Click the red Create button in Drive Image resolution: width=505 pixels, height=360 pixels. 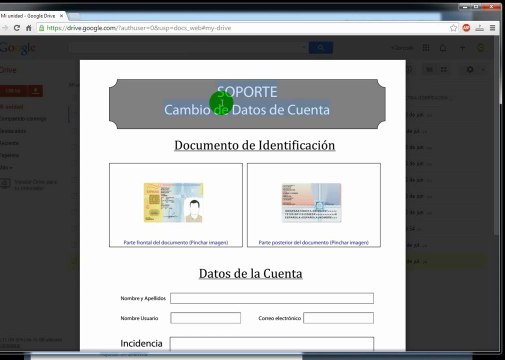point(14,91)
